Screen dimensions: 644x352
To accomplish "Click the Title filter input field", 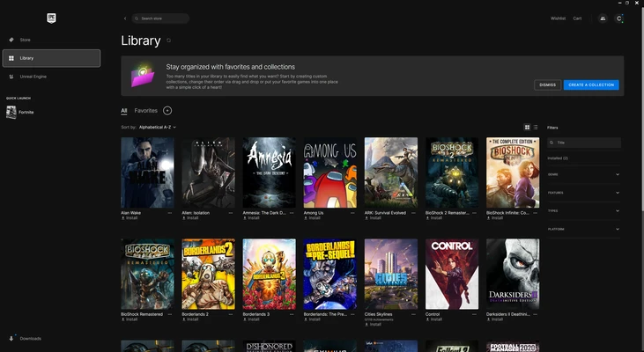I will pos(583,143).
